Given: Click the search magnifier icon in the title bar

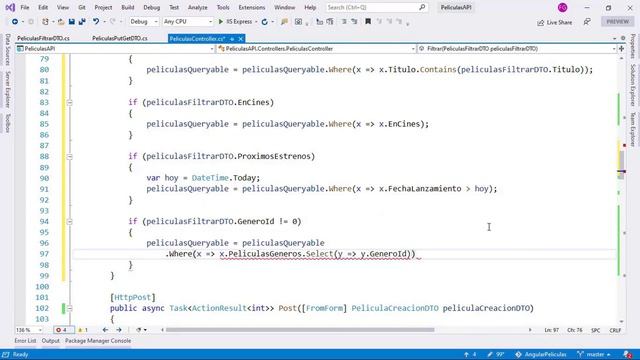Looking at the screenshot, I should 422,7.
